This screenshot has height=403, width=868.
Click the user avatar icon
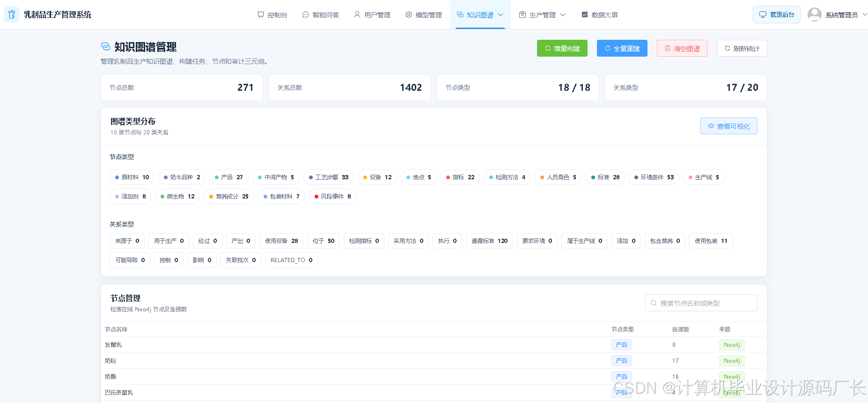point(815,15)
